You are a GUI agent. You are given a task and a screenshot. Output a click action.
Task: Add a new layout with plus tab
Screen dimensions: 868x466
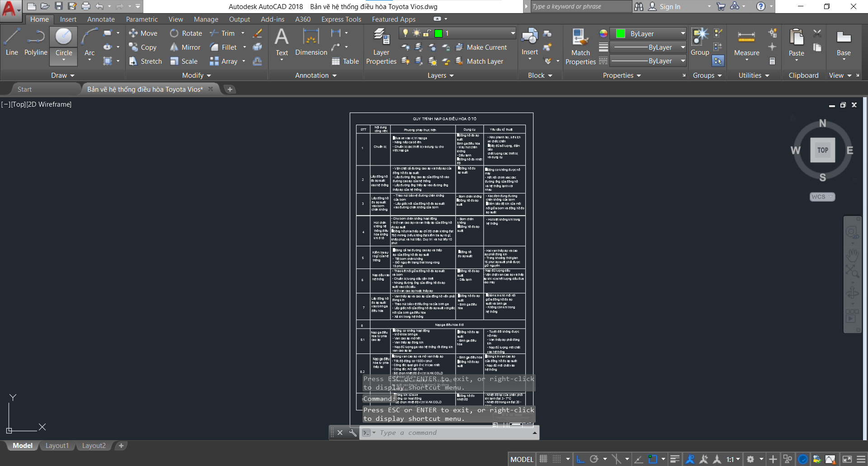point(121,446)
